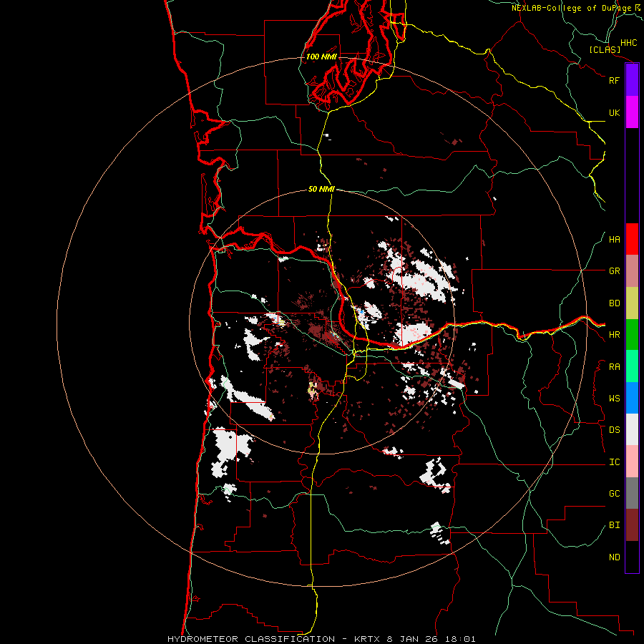
Task: Click the BI legend label
Action: click(615, 525)
